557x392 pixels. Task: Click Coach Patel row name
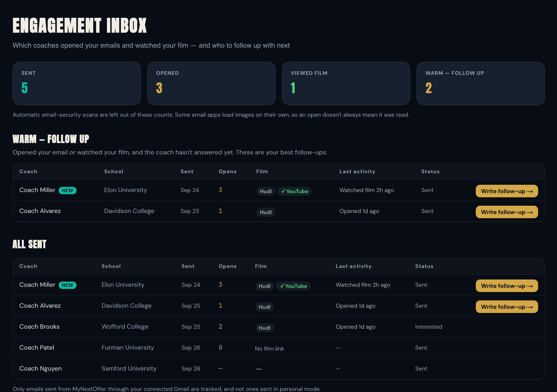click(37, 348)
